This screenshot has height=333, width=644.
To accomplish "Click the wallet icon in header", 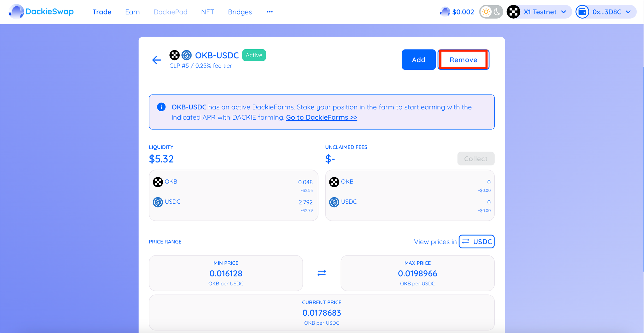I will click(582, 12).
